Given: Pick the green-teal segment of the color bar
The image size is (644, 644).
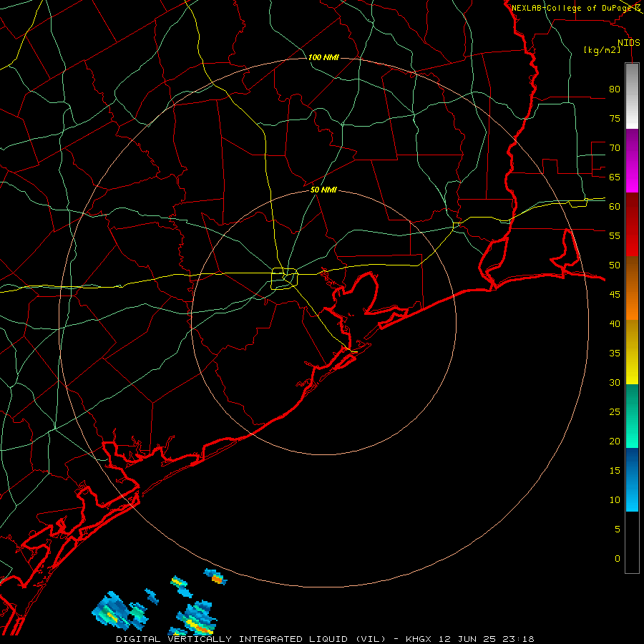Looking at the screenshot, I should coord(632,416).
